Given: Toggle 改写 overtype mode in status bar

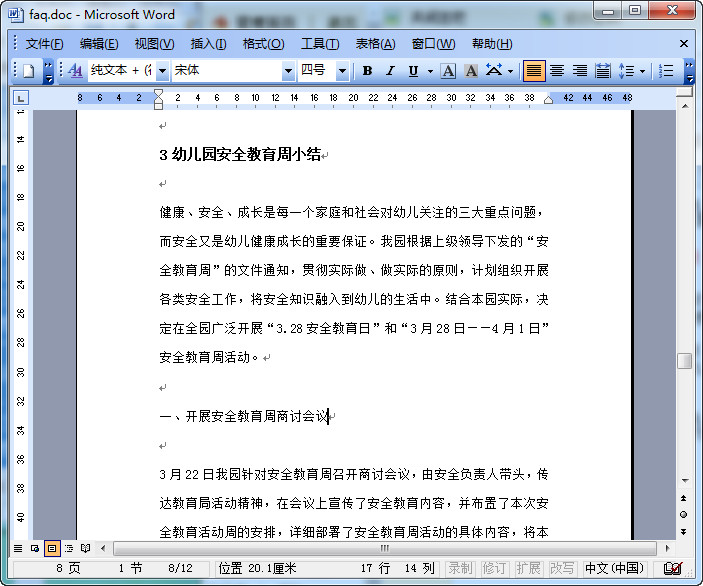Looking at the screenshot, I should [x=562, y=569].
